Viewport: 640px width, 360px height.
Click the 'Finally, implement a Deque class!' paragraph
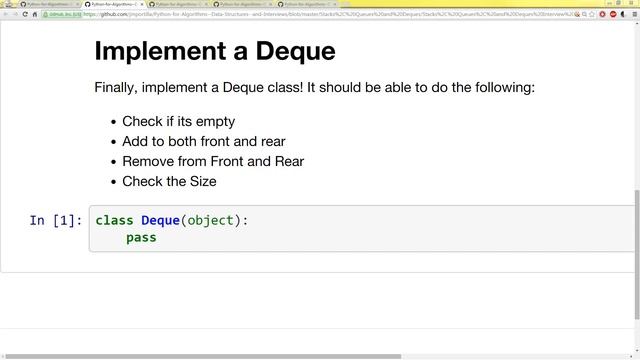click(314, 87)
